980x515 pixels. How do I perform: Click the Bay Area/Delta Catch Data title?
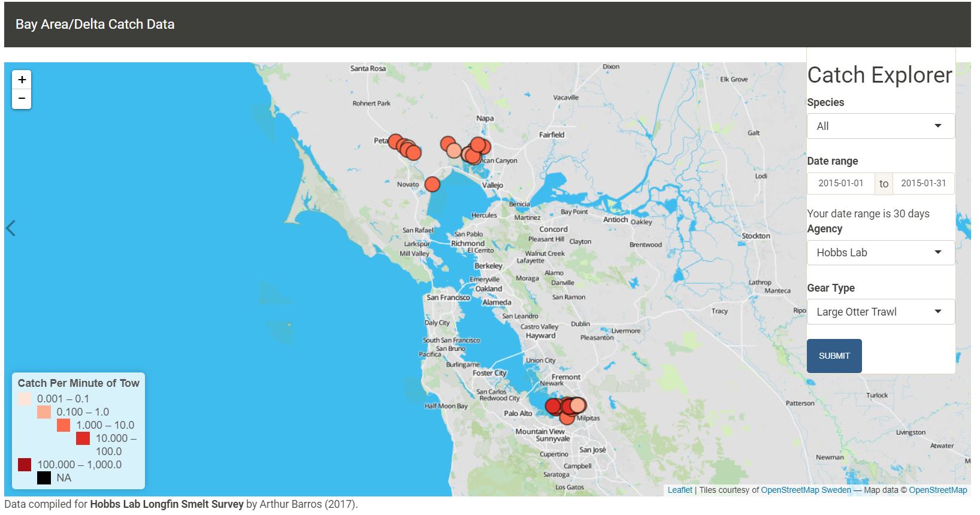click(95, 25)
